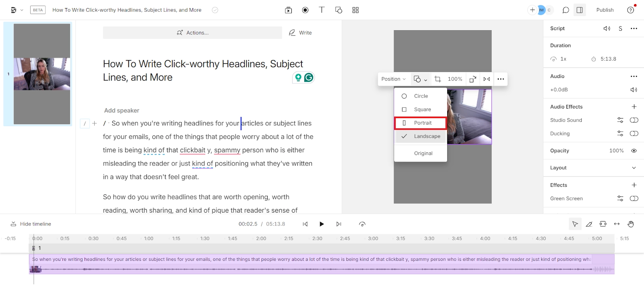Screen dimensions: 644x291
Task: Click the Publish button
Action: click(605, 10)
